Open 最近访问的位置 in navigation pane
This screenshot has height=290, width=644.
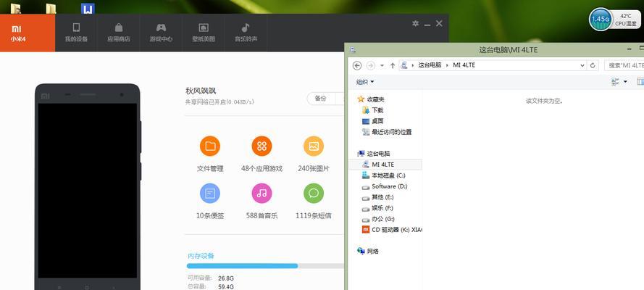[x=387, y=132]
